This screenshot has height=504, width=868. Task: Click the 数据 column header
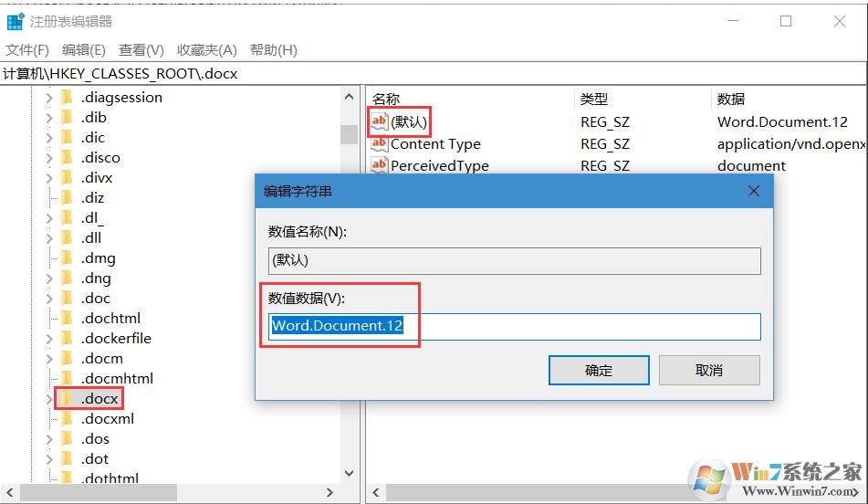point(731,100)
